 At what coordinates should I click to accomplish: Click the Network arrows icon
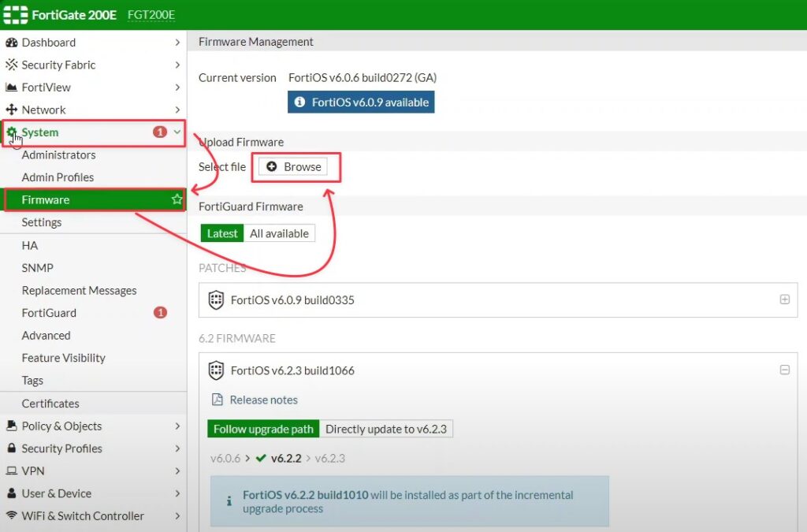coord(11,110)
